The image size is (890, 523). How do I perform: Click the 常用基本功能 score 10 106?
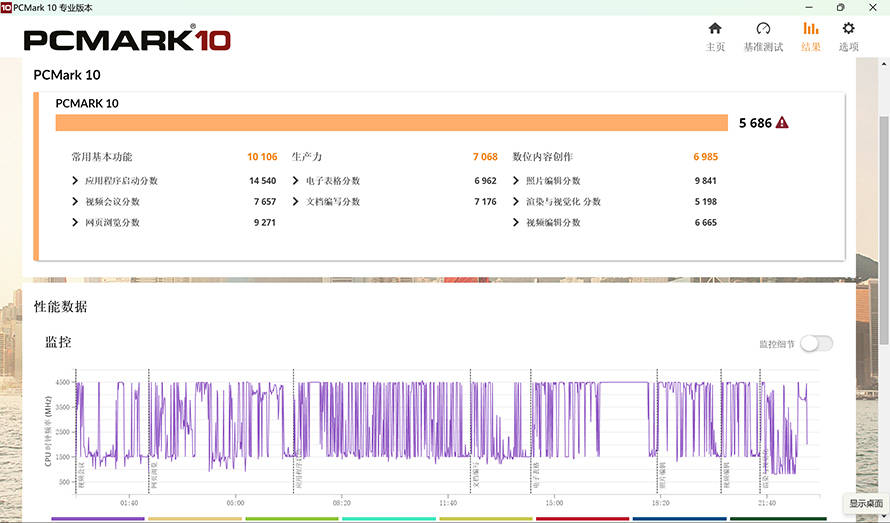(x=262, y=157)
